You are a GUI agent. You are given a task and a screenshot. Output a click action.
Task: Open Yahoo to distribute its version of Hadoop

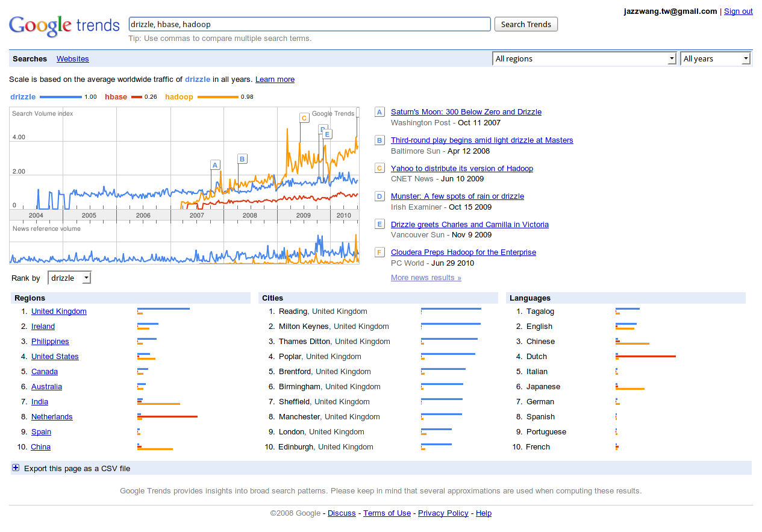[462, 169]
